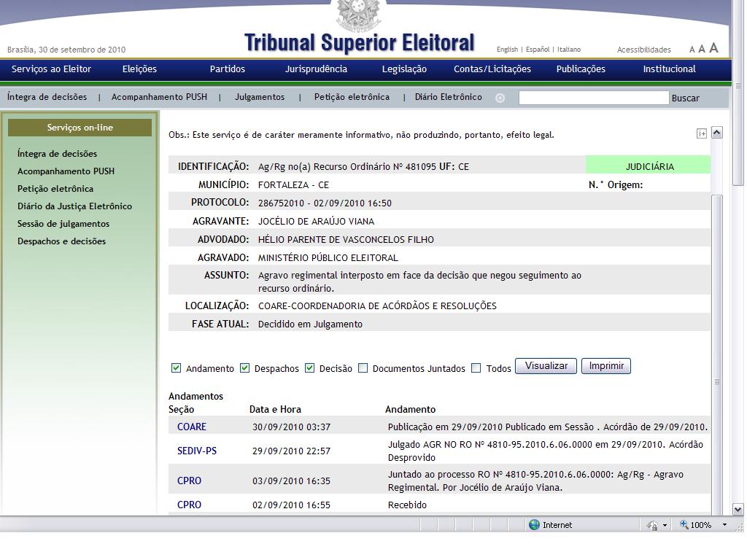Click the 100% zoom level text
747x560 pixels.
click(700, 525)
